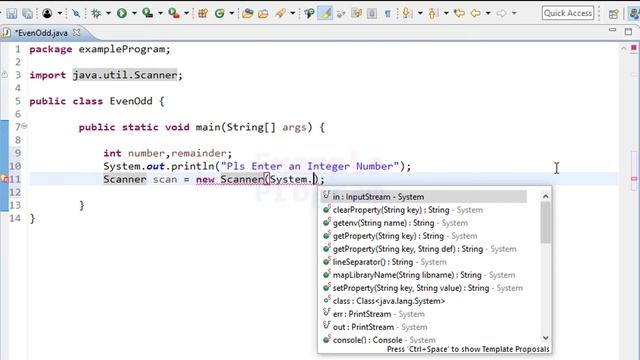Maximize the editor area
Screen dimensions: 640x360
click(x=628, y=31)
